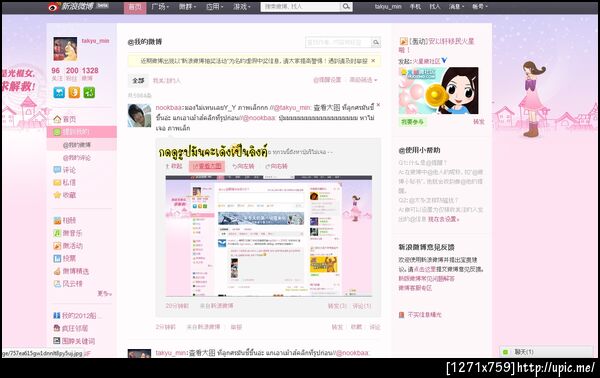The image size is (600, 378).
Task: Click green 我要参与 participate button
Action: tap(412, 122)
